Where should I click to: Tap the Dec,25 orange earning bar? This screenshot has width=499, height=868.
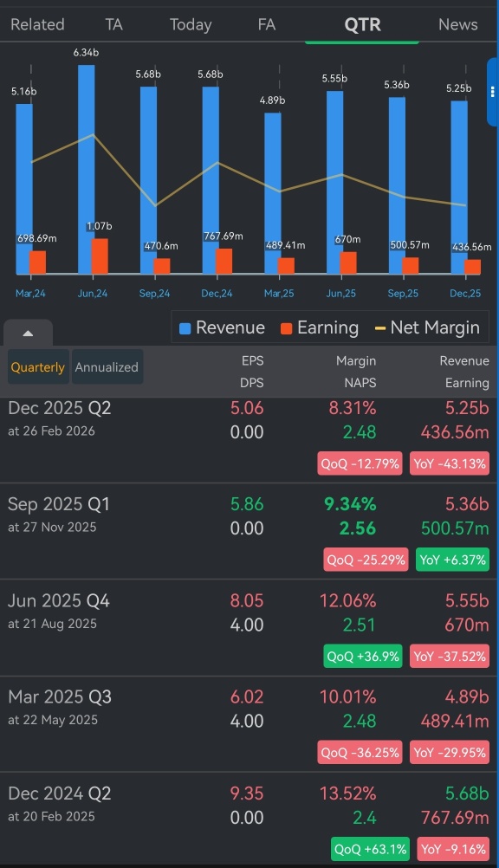coord(472,267)
